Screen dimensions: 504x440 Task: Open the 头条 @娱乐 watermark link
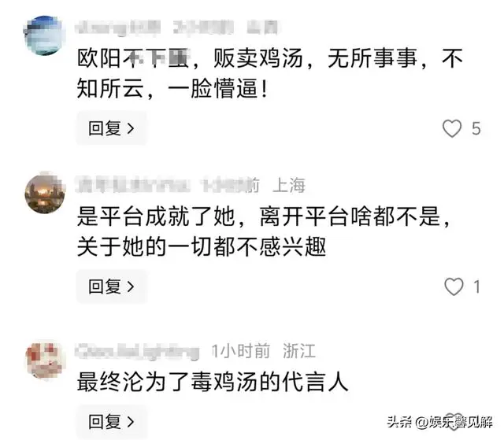click(439, 422)
